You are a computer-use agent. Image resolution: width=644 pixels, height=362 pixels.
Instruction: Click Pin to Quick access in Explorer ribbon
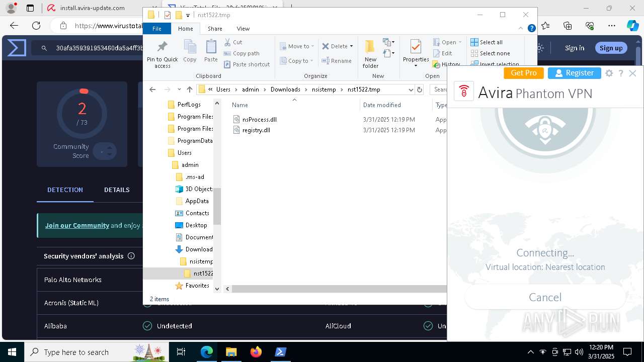click(x=162, y=54)
